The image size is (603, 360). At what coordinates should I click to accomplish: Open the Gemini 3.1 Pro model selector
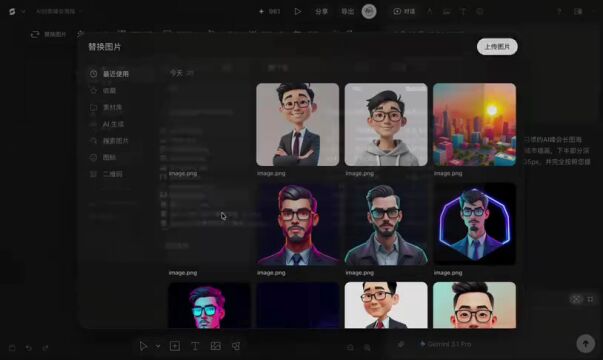445,344
